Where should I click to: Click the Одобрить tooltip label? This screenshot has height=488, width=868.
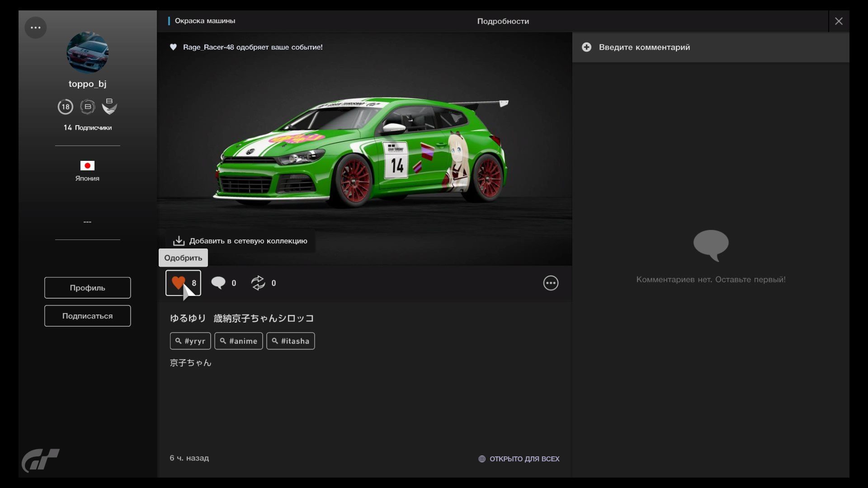click(x=183, y=258)
